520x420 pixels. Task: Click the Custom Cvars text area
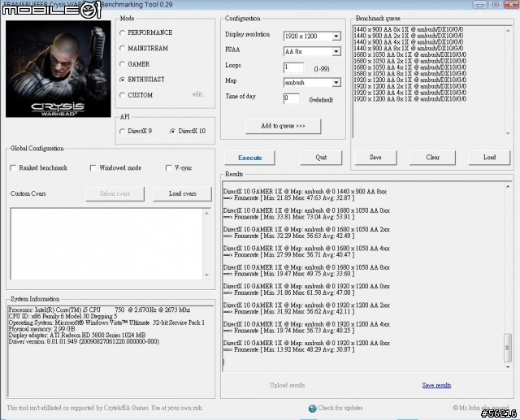(x=106, y=244)
